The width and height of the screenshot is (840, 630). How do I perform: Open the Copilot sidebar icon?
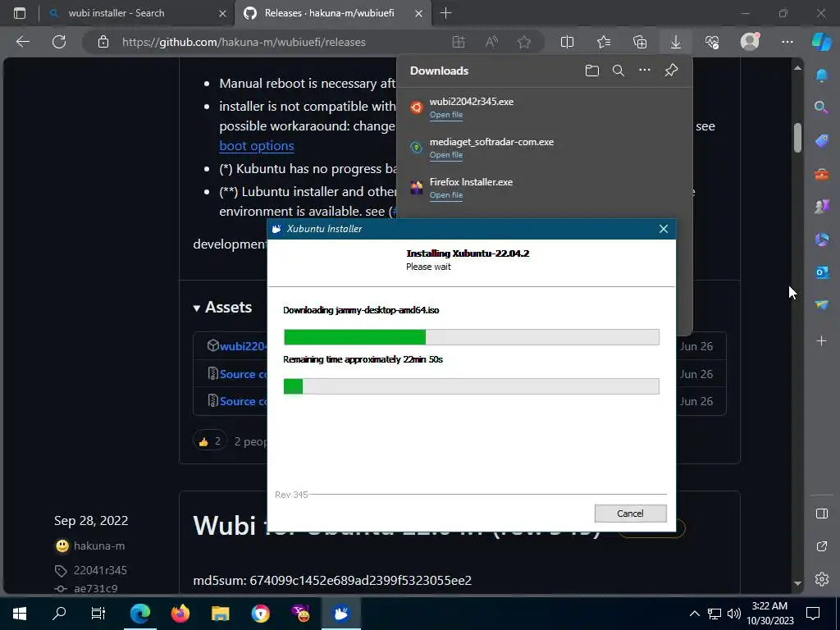coord(822,41)
